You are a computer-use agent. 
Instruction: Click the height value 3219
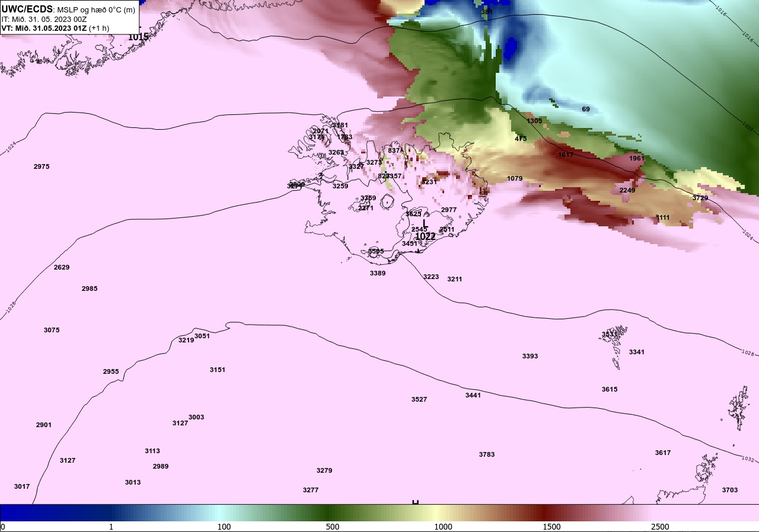coord(186,340)
